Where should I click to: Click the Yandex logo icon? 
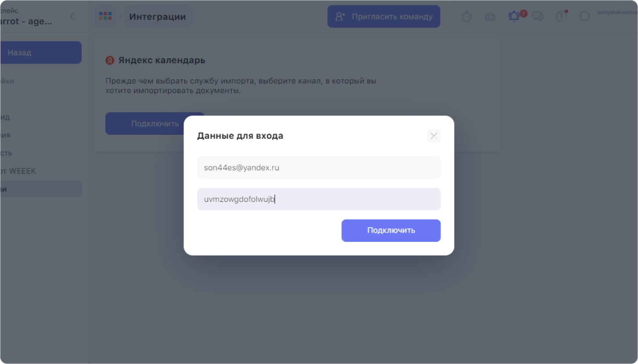point(110,61)
